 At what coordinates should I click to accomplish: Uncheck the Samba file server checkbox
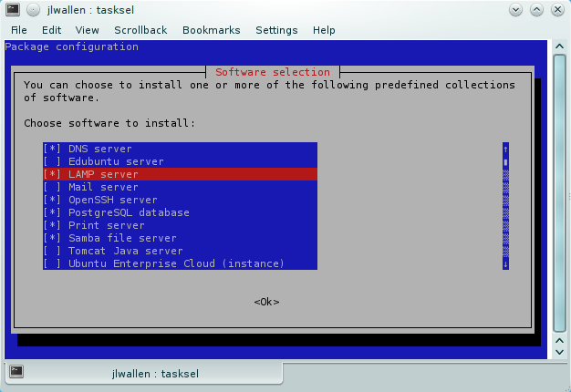point(52,238)
